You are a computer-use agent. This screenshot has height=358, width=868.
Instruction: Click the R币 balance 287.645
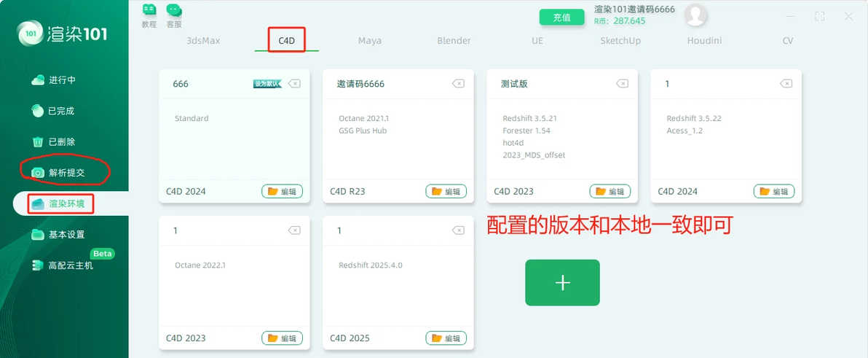[x=620, y=21]
